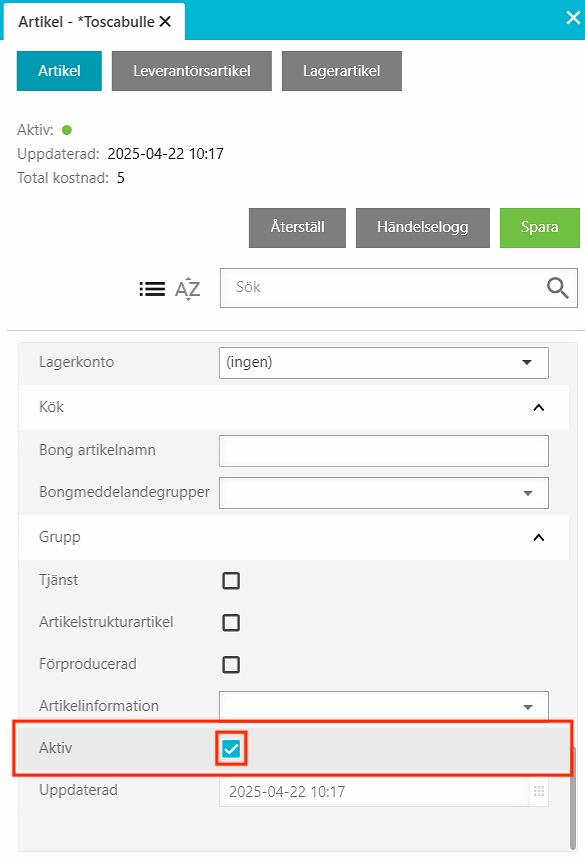This screenshot has width=585, height=862.
Task: Open the Händelselogg button
Action: tap(423, 228)
